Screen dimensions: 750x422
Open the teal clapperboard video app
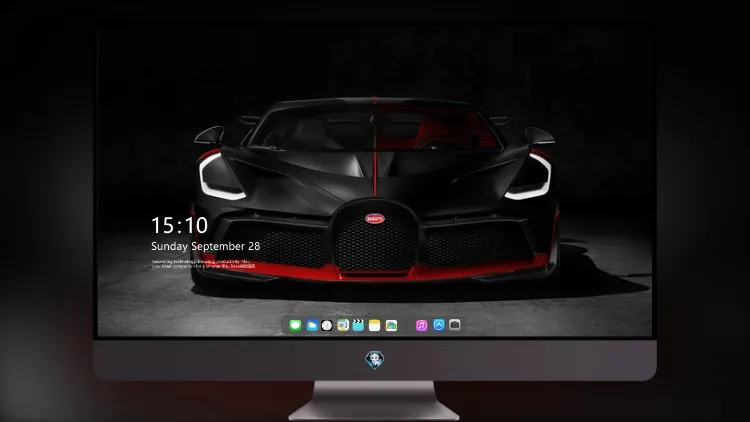point(358,325)
